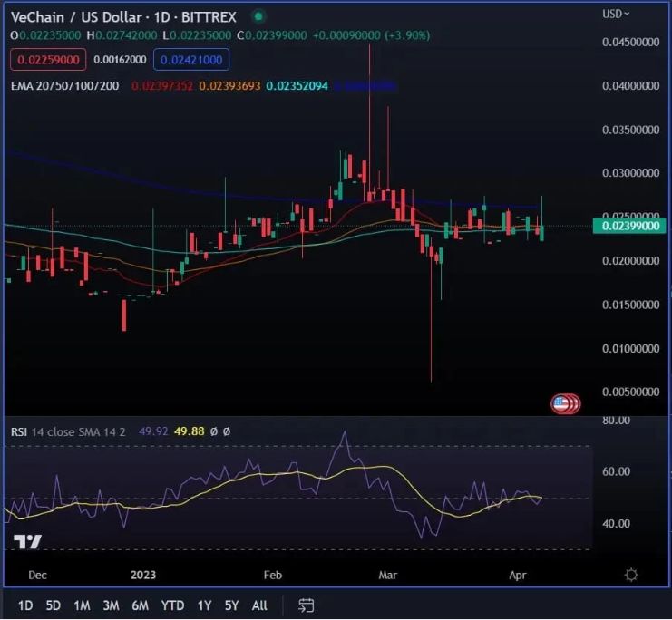Click the 2023 label on time axis
Image resolution: width=672 pixels, height=620 pixels.
pos(143,575)
